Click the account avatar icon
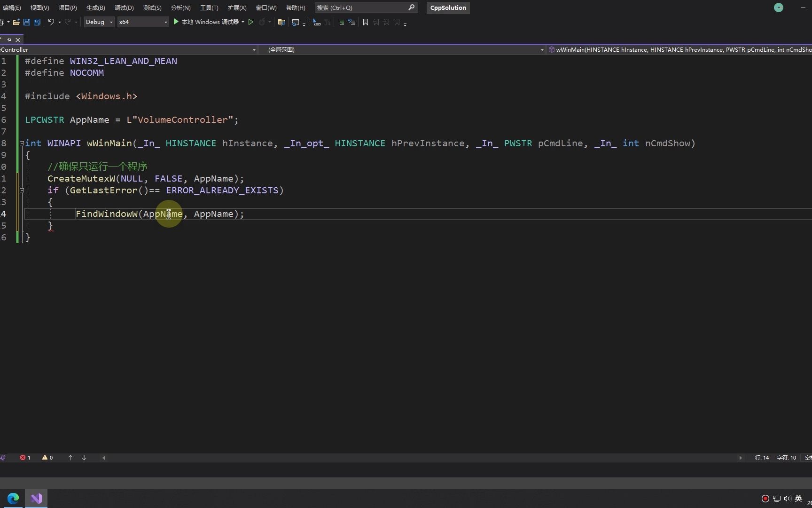 (779, 8)
